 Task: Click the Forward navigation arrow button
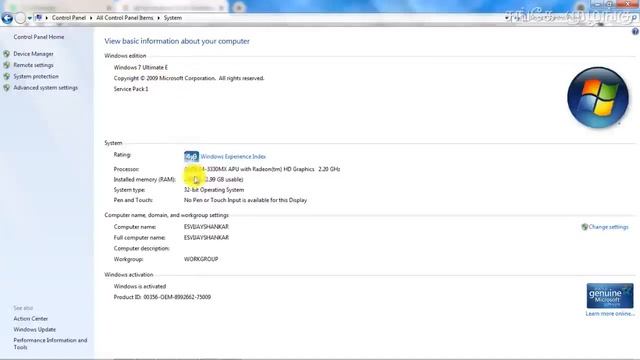pyautogui.click(x=20, y=18)
